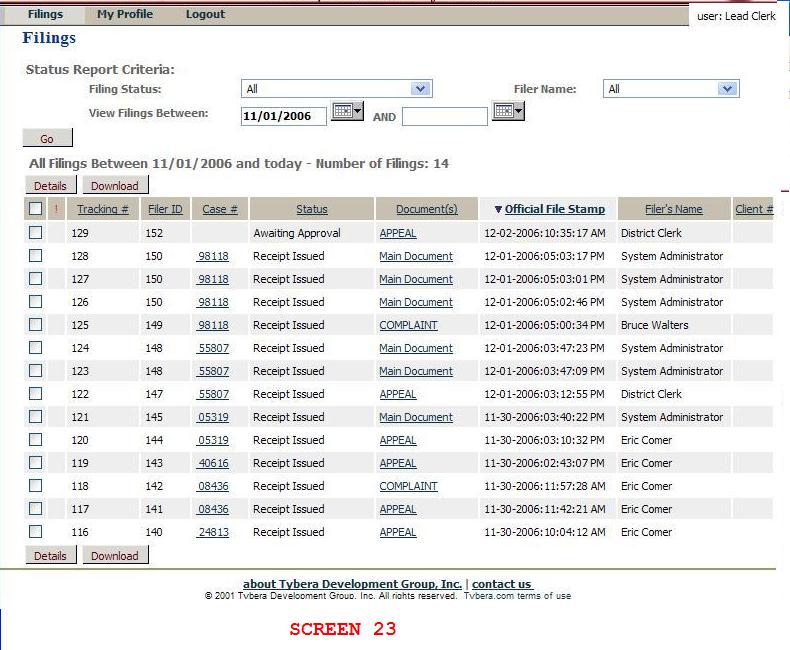Screen dimensions: 790x650
Task: Click the end date input field
Action: [444, 116]
